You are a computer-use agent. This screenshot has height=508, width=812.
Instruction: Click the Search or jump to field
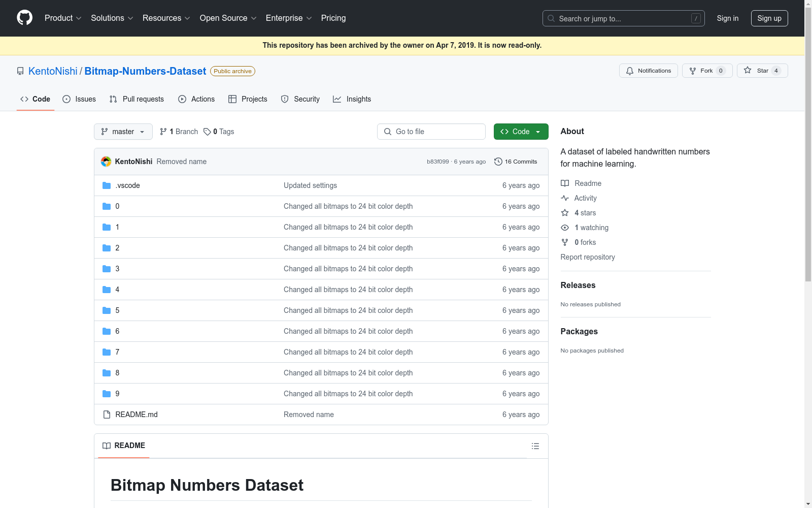(624, 18)
